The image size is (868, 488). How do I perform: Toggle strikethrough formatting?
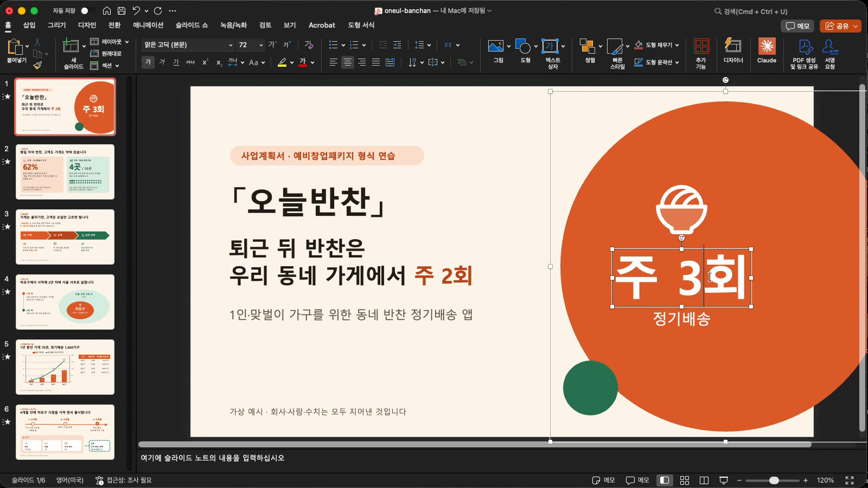click(190, 62)
